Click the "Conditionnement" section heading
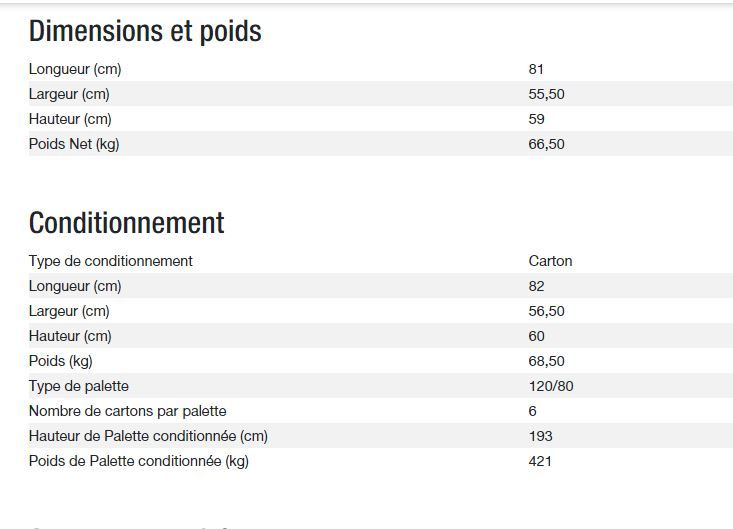733x529 pixels. [127, 222]
